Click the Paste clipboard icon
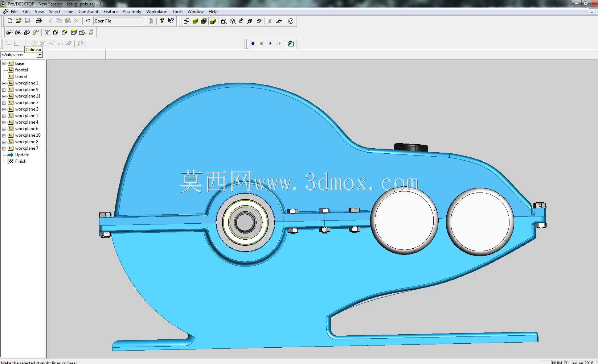 [68, 21]
